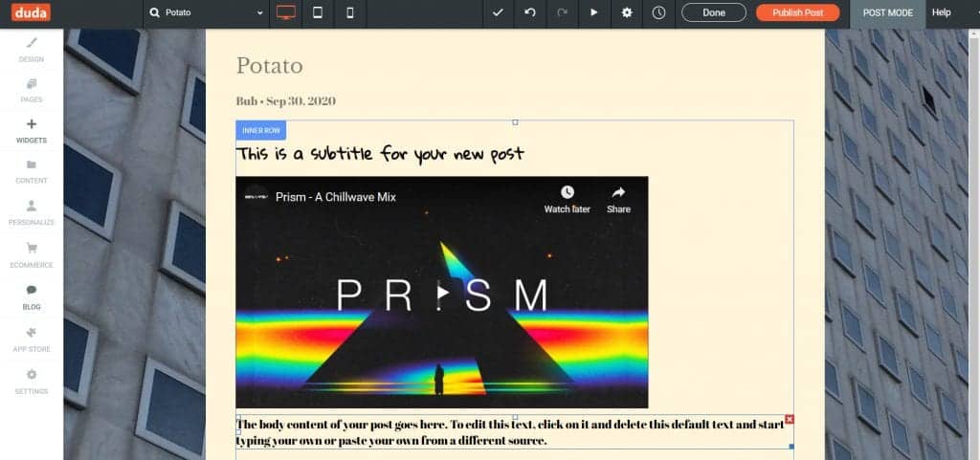Play the Prism video
980x460 pixels.
[x=442, y=292]
